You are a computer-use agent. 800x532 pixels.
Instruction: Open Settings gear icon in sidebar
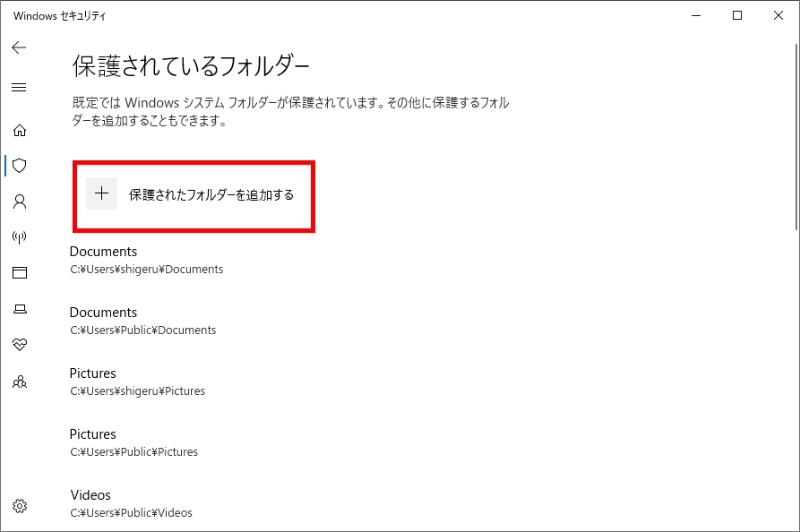(19, 506)
